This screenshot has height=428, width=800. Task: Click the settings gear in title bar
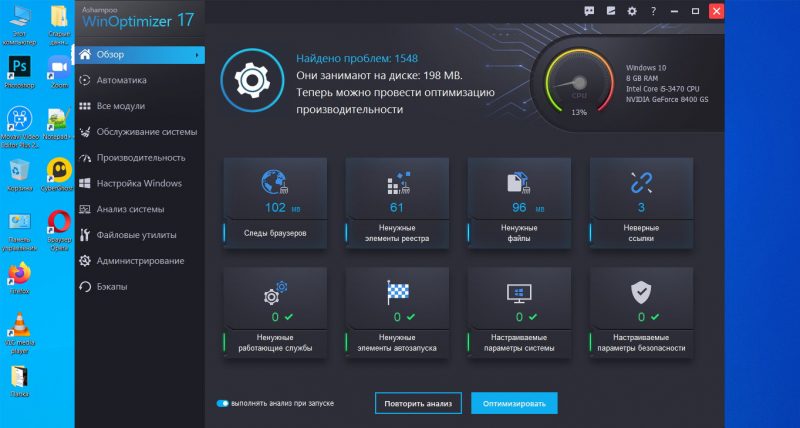click(630, 11)
